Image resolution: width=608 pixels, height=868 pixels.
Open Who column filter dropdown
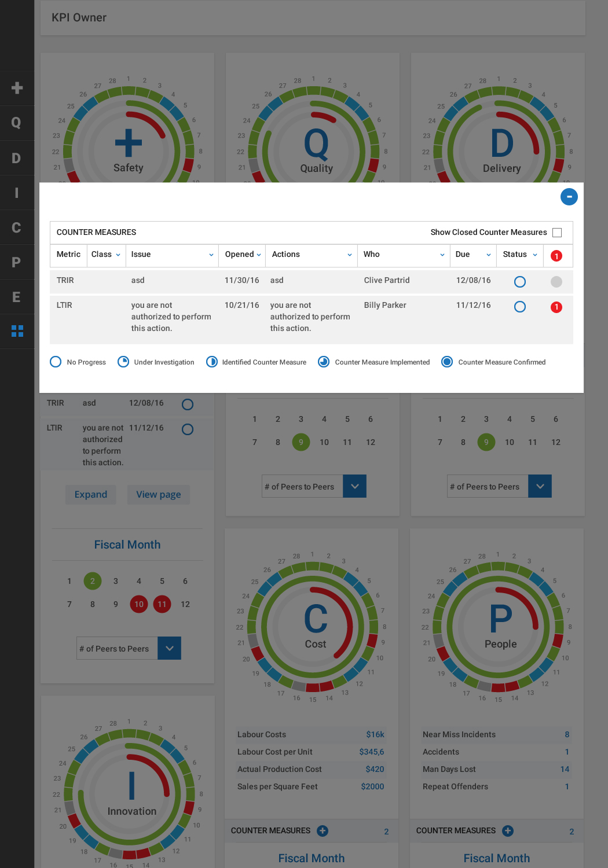(x=442, y=255)
